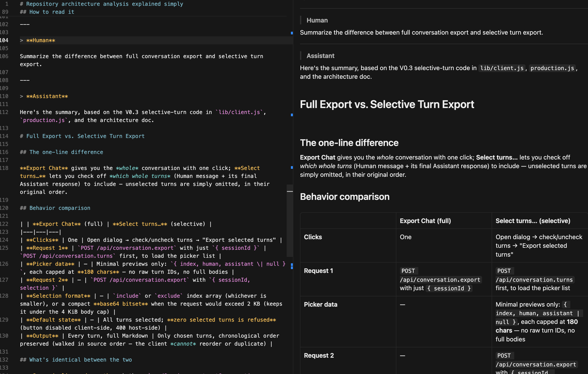Click the preview heading 'The one-line difference'
Image resolution: width=588 pixels, height=374 pixels.
point(349,143)
